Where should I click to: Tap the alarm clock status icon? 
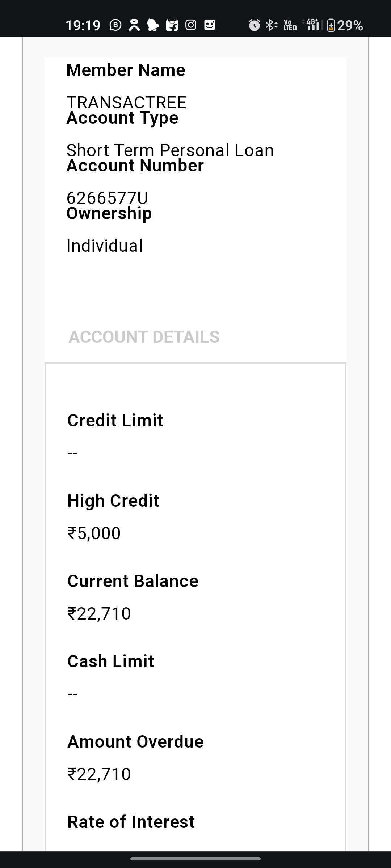254,25
